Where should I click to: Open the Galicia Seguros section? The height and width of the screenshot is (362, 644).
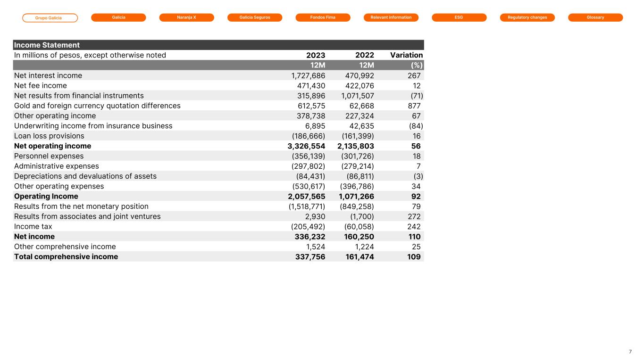255,17
